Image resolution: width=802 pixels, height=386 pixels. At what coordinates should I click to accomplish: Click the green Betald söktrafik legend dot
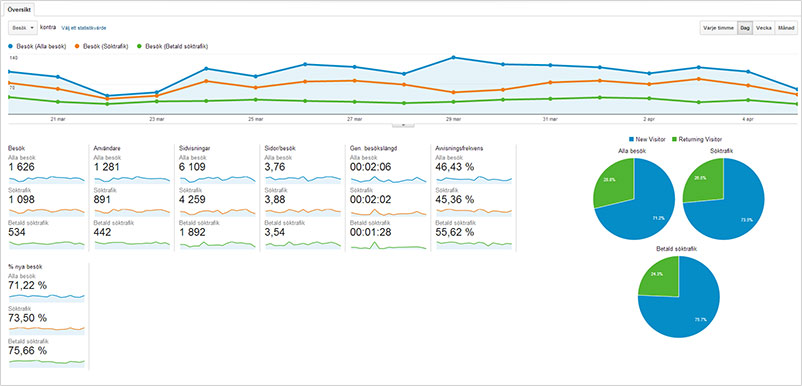[x=139, y=47]
